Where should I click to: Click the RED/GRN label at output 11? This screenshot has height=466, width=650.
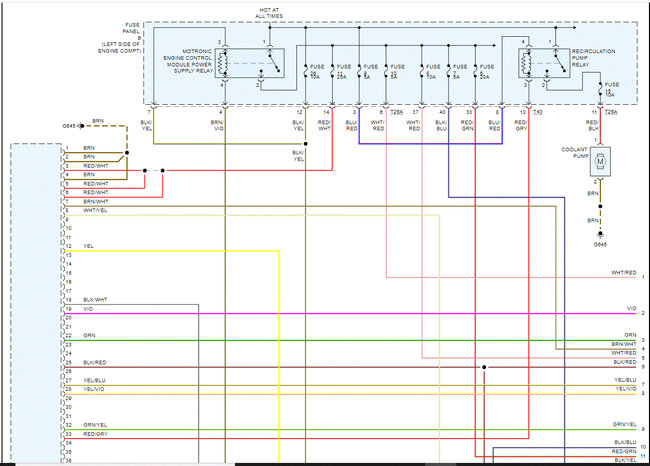click(624, 451)
